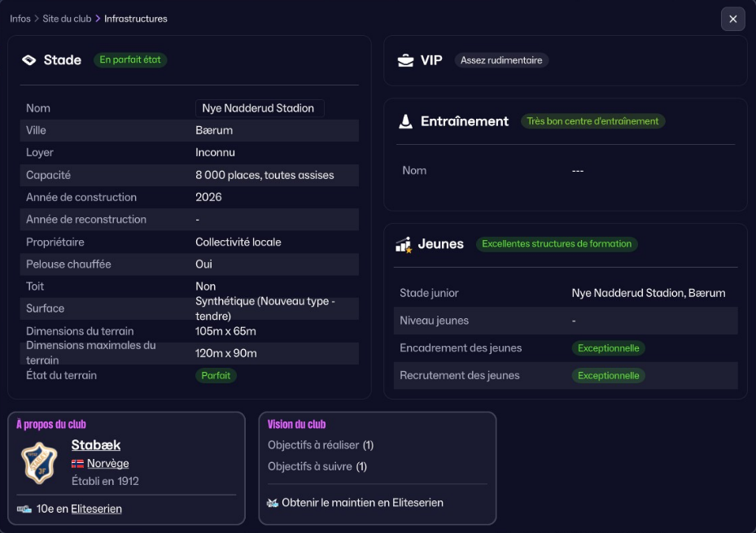This screenshot has height=533, width=756.
Task: Click the VIP briefcase icon
Action: [x=405, y=60]
